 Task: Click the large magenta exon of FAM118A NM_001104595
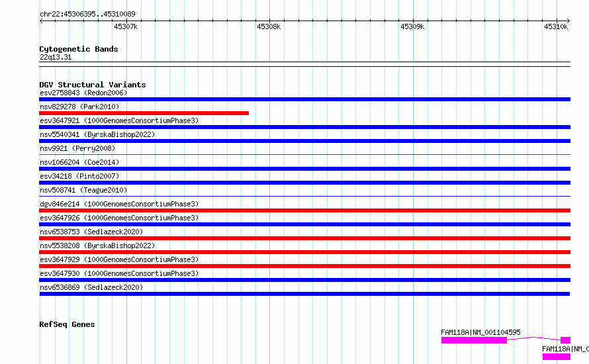[474, 340]
